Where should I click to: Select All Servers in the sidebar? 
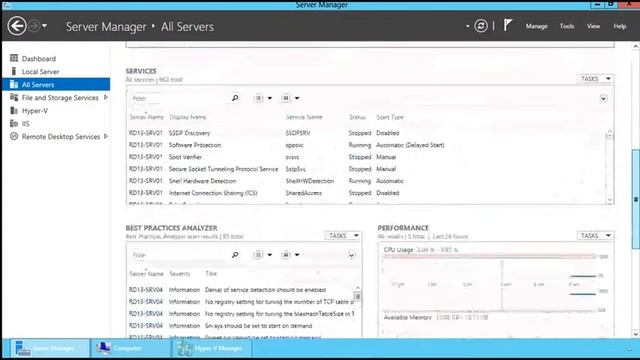click(56, 84)
